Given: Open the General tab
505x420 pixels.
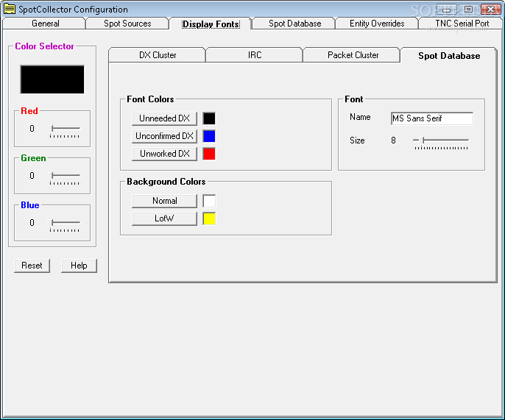Looking at the screenshot, I should pyautogui.click(x=44, y=24).
